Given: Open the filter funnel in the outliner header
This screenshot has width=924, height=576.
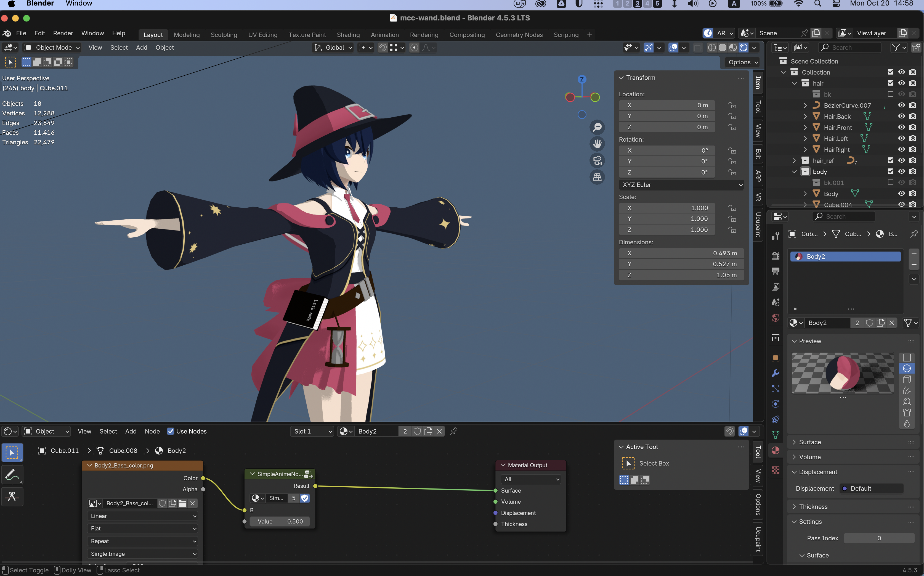Looking at the screenshot, I should (x=896, y=47).
